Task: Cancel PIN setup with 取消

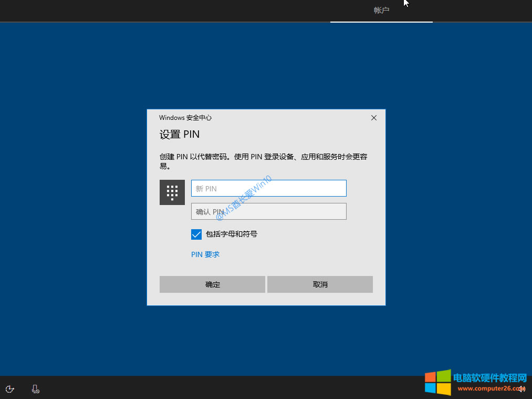Action: coord(320,284)
